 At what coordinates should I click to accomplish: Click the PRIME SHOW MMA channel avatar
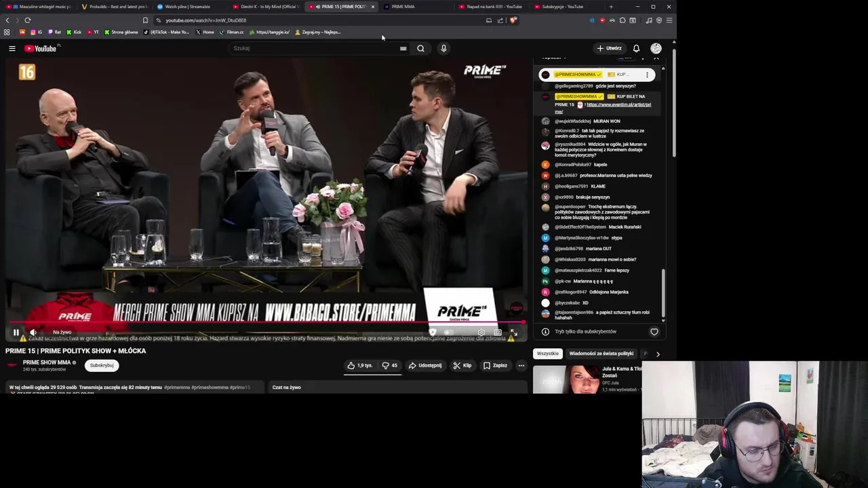pos(12,365)
